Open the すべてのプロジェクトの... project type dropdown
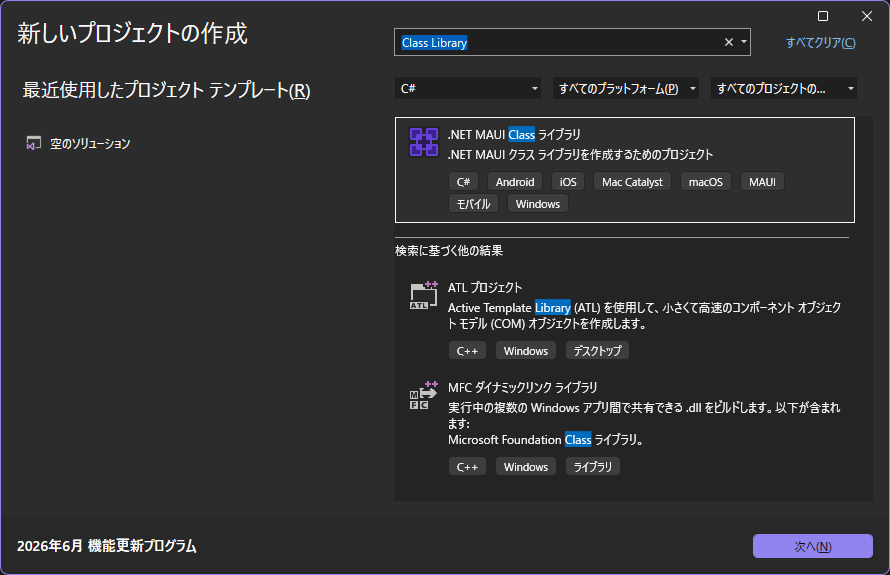 (x=784, y=89)
